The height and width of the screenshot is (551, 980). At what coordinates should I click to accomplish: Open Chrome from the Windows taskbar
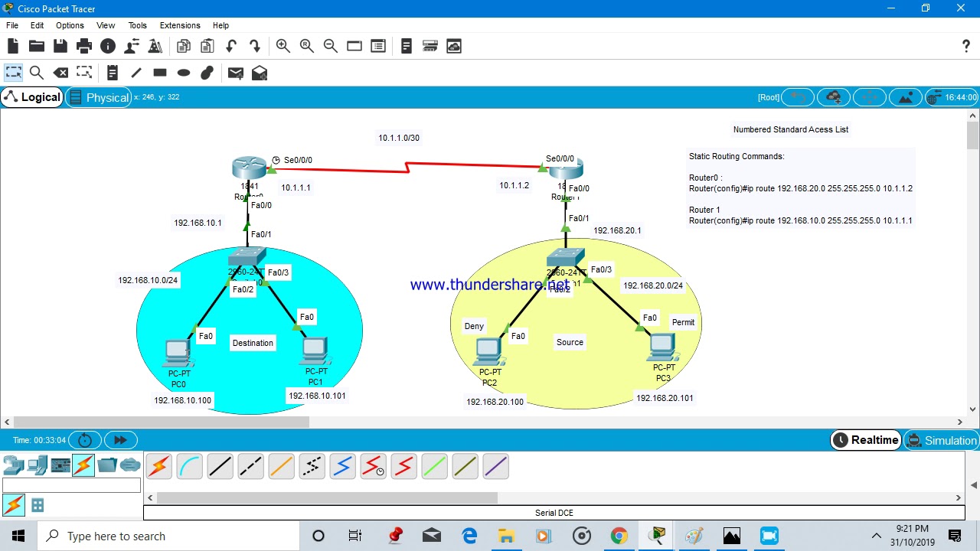619,536
